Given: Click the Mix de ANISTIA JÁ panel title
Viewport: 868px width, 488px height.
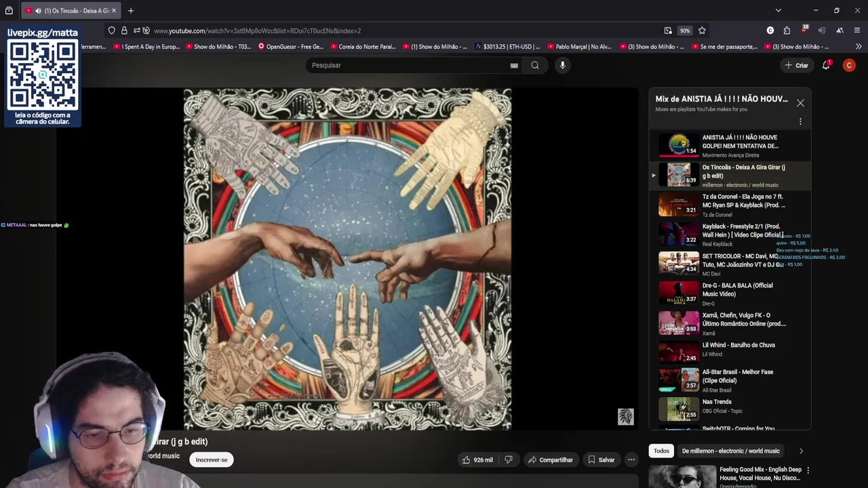Looking at the screenshot, I should 722,99.
